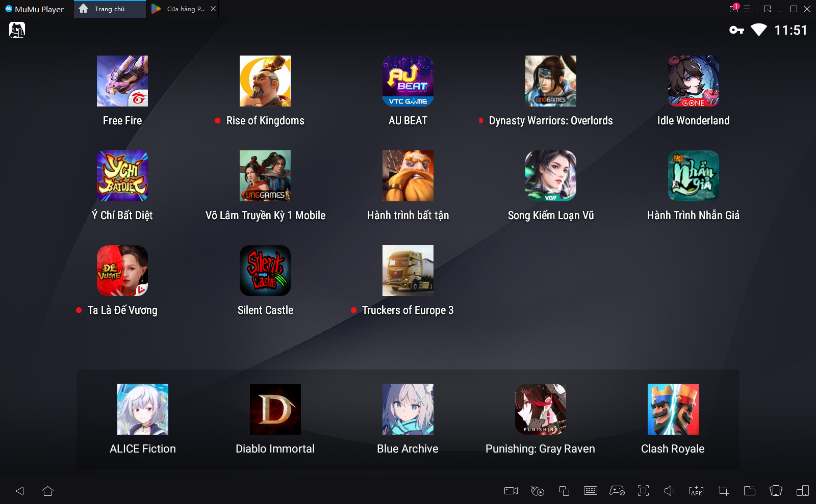Click the crop screenshot tool icon
The width and height of the screenshot is (816, 504).
pyautogui.click(x=723, y=491)
